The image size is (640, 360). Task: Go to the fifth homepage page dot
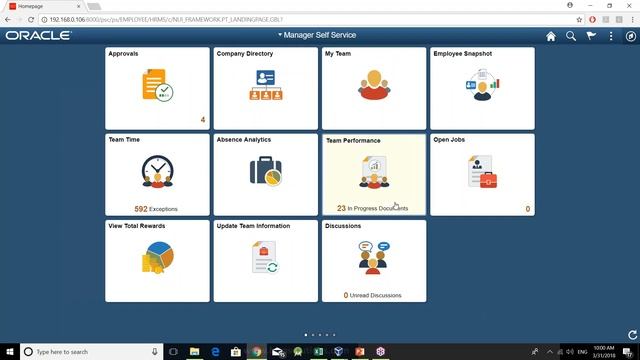click(x=334, y=335)
